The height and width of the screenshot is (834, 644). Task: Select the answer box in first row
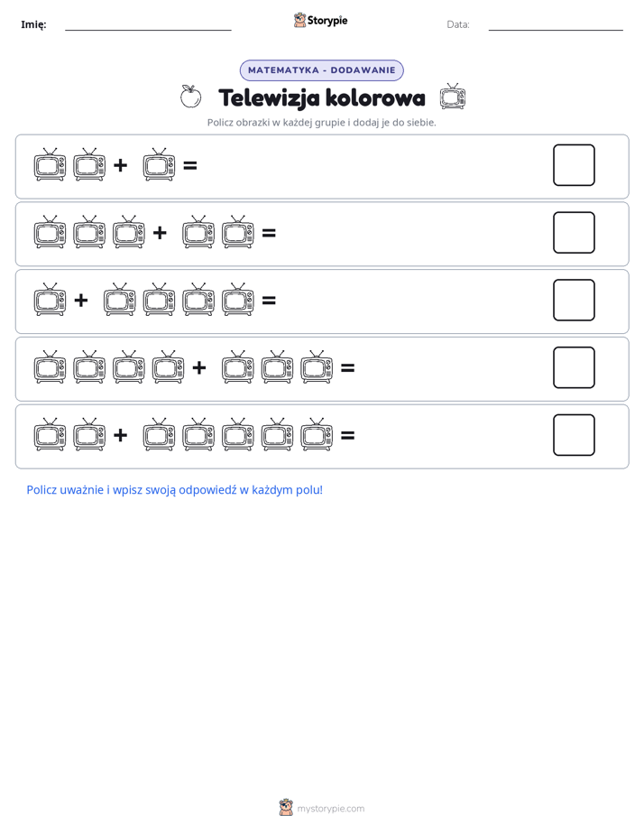click(x=574, y=165)
